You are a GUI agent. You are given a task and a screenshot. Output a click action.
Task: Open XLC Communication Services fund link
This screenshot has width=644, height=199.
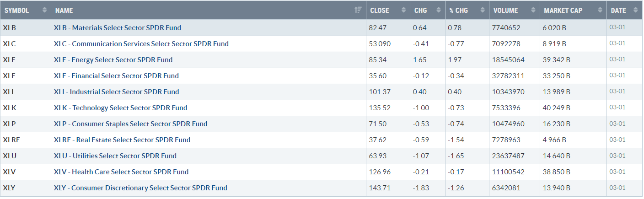[141, 44]
